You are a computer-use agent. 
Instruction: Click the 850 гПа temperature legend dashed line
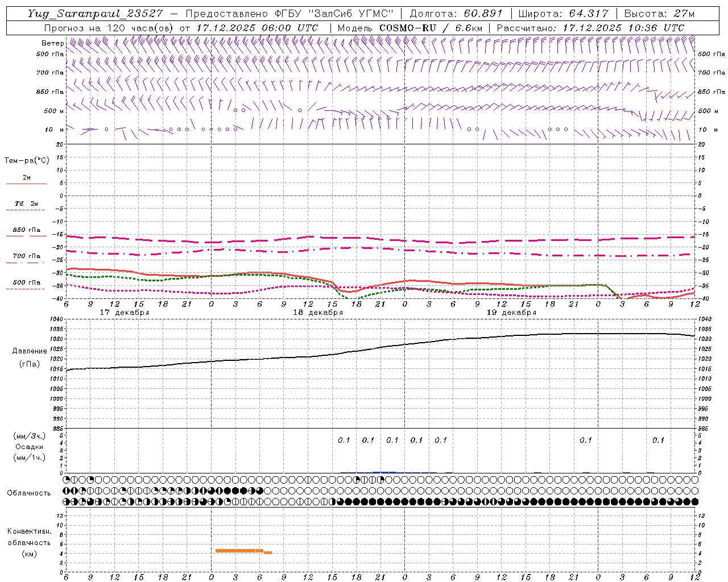(26, 236)
